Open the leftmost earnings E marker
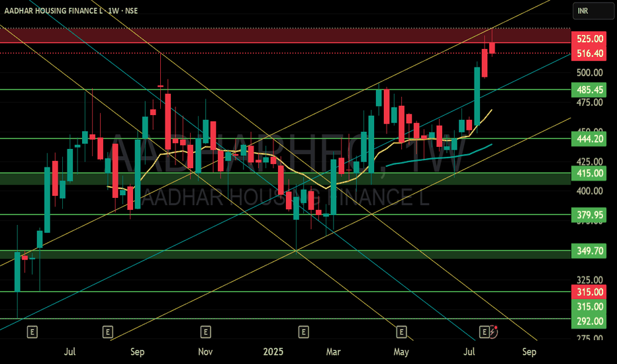The image size is (617, 364). [x=32, y=332]
